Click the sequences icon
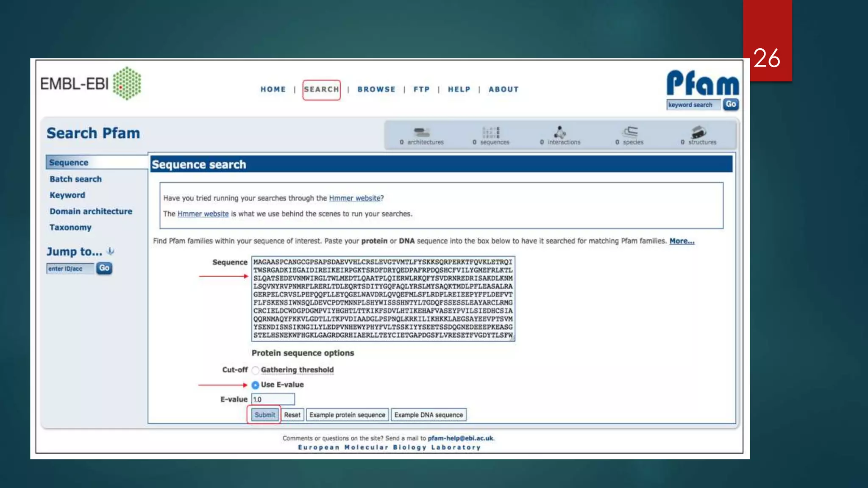The height and width of the screenshot is (488, 868). coord(491,132)
